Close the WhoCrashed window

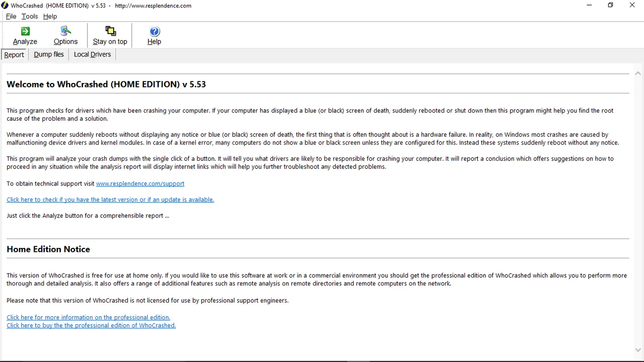pos(632,6)
